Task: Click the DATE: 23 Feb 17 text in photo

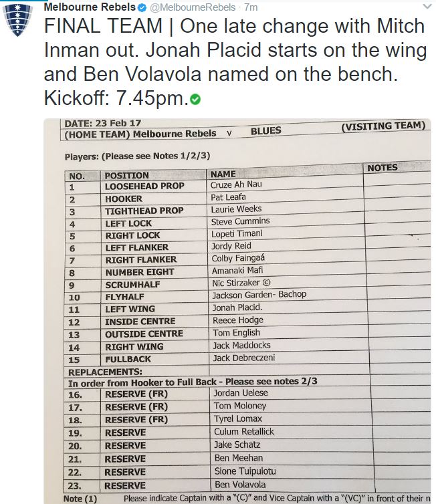Action: click(x=102, y=124)
